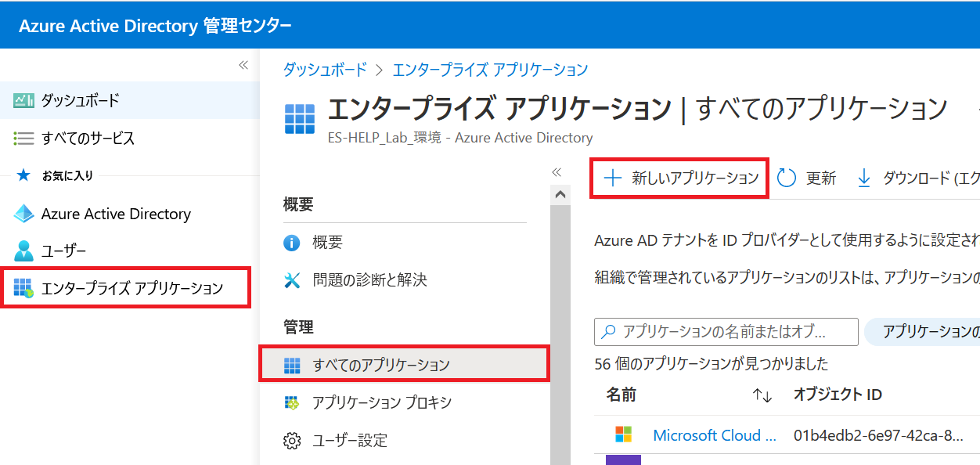Click the ES-HELP_Lab_環境 tenant subtitle
The width and height of the screenshot is (980, 465).
(460, 138)
